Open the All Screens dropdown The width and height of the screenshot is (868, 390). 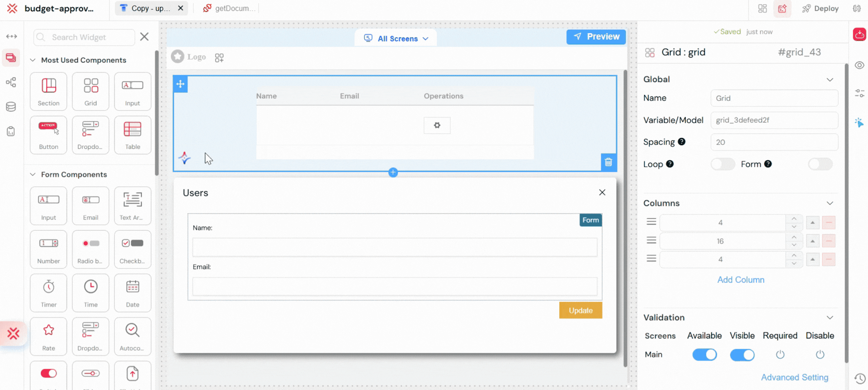pyautogui.click(x=396, y=38)
